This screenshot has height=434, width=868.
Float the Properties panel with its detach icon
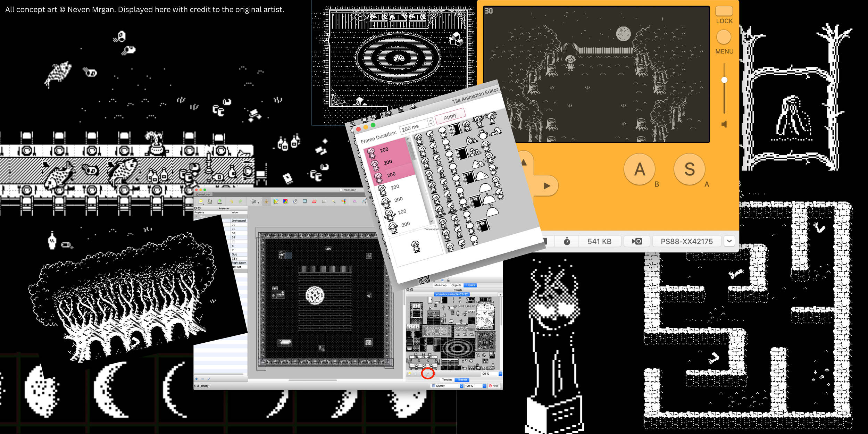coord(199,208)
